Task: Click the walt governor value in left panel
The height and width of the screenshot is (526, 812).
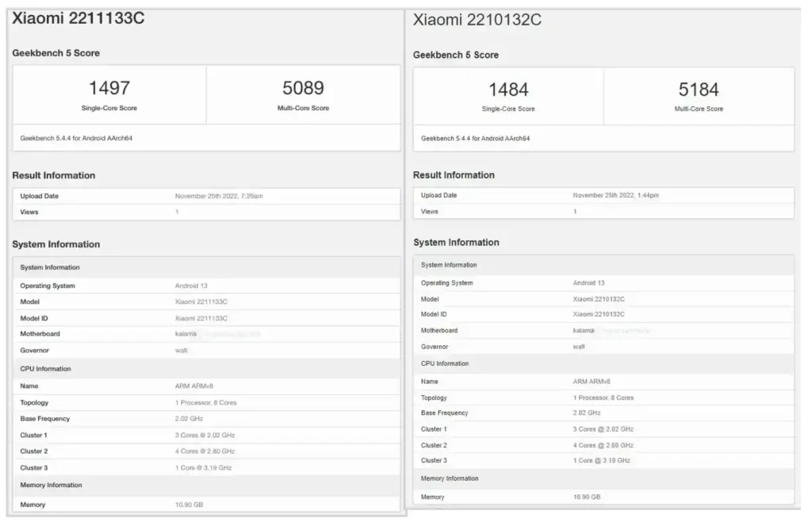Action: point(182,351)
